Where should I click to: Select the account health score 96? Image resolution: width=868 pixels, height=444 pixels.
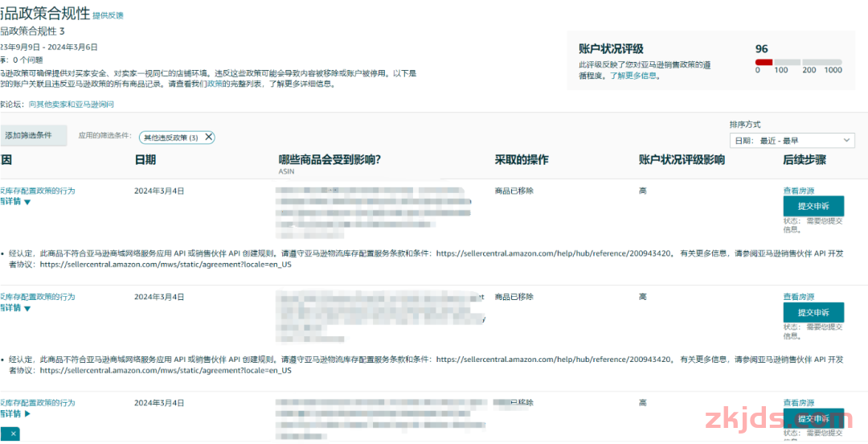[761, 49]
